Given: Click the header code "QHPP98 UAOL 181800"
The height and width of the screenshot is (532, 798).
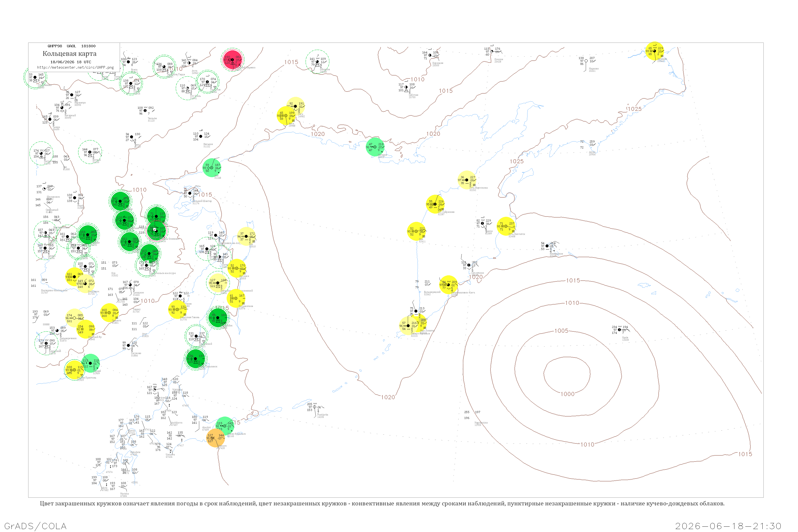Looking at the screenshot, I should tap(72, 46).
